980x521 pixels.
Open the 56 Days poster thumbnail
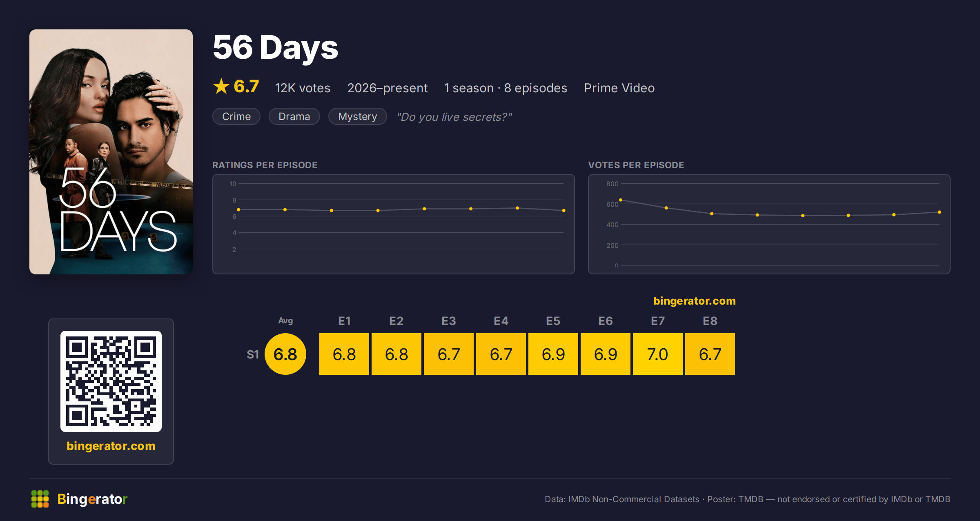111,152
